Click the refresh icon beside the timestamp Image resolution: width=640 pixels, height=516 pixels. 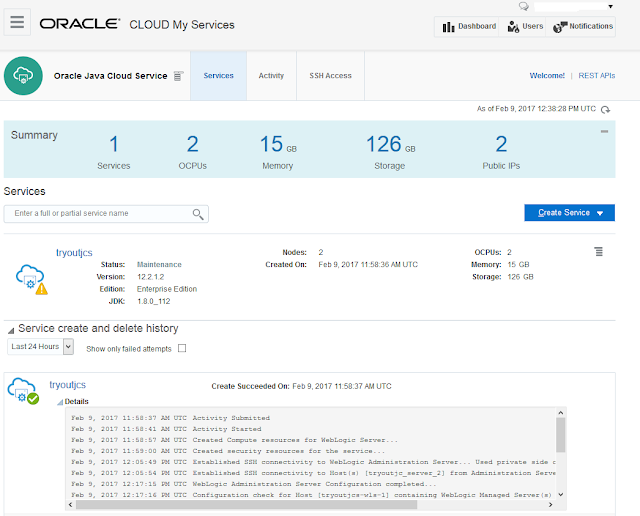click(605, 109)
